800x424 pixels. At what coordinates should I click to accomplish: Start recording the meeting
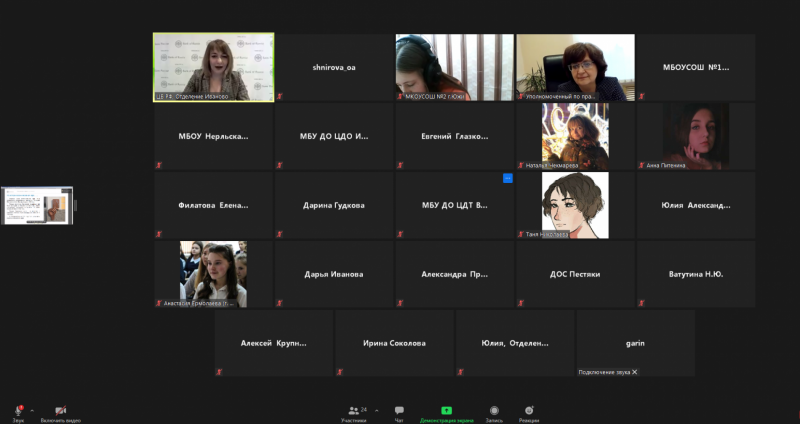[x=494, y=411]
